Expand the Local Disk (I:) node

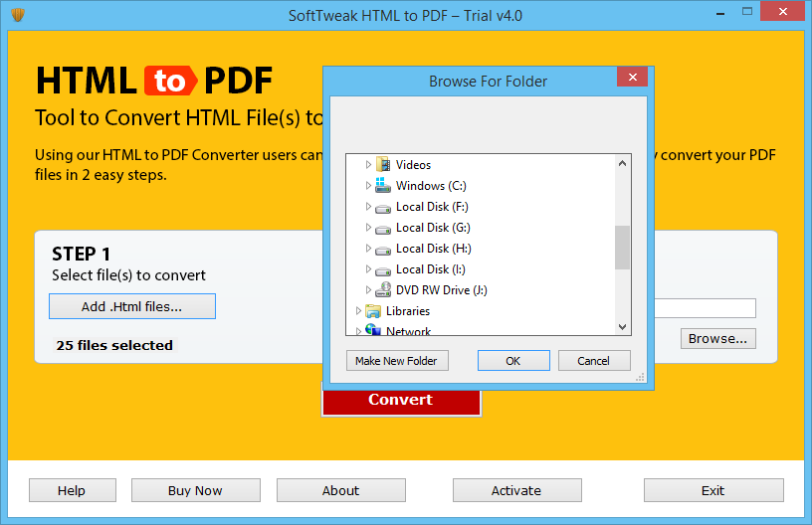(368, 269)
